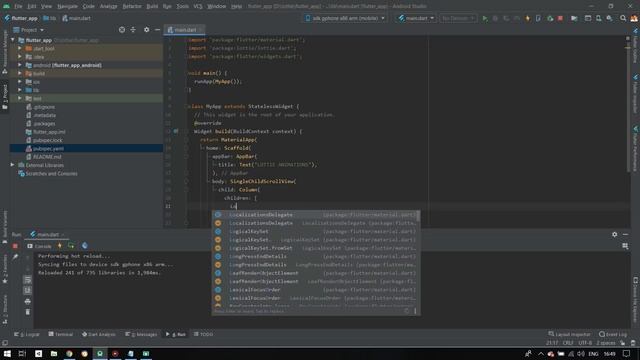Expand the build folder
The width and height of the screenshot is (640, 360).
20,73
